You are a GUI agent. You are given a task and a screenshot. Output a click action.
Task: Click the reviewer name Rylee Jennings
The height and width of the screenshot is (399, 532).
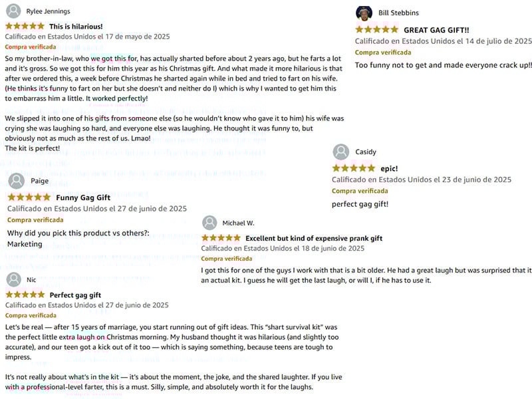point(48,11)
